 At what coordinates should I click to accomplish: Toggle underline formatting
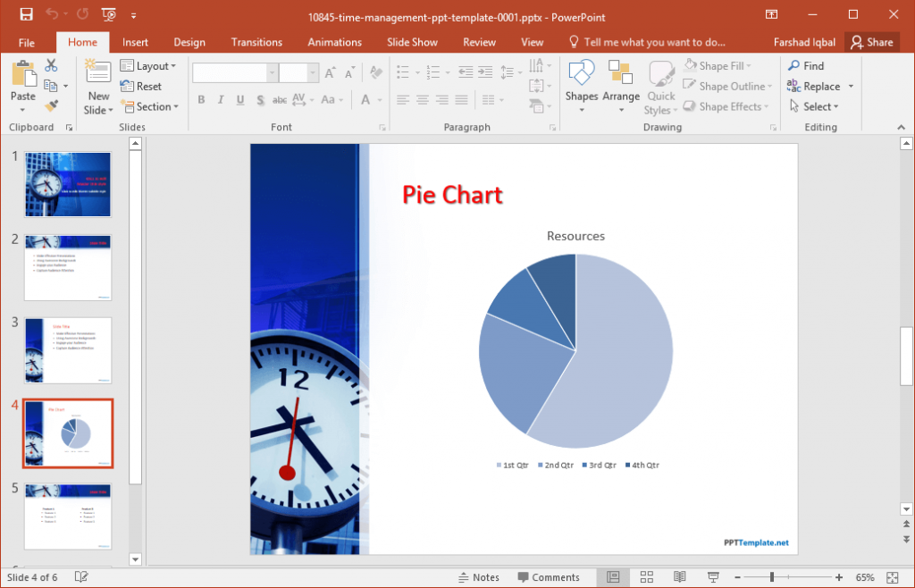tap(239, 99)
